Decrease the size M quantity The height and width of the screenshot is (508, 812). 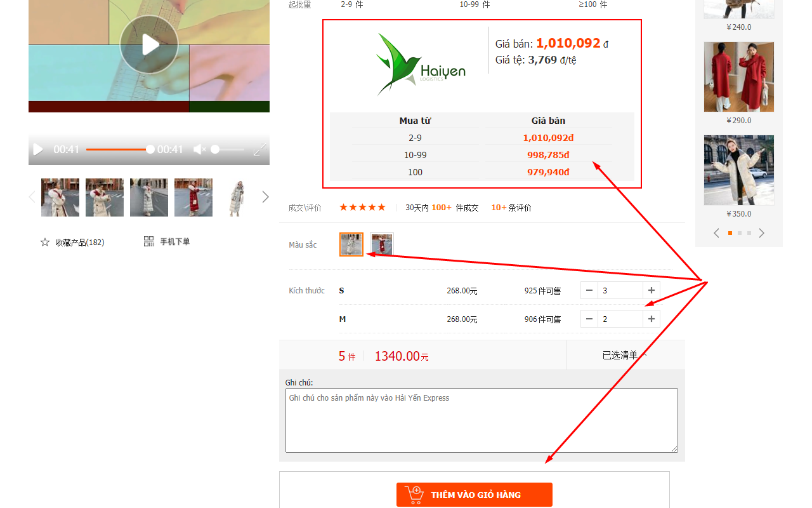[589, 319]
